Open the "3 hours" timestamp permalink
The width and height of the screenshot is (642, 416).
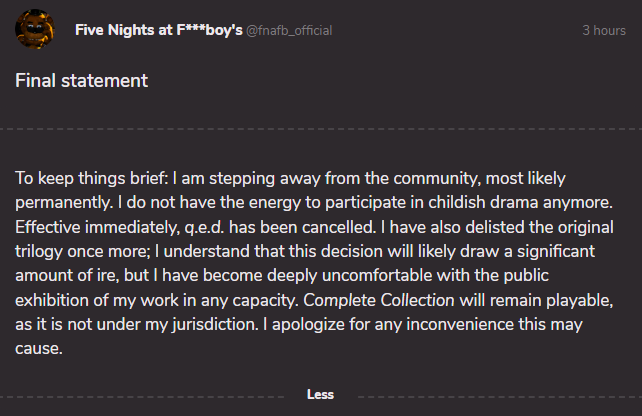604,31
